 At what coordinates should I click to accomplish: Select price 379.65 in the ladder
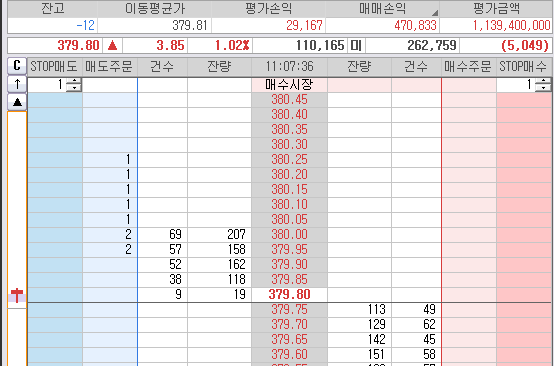[x=289, y=340]
